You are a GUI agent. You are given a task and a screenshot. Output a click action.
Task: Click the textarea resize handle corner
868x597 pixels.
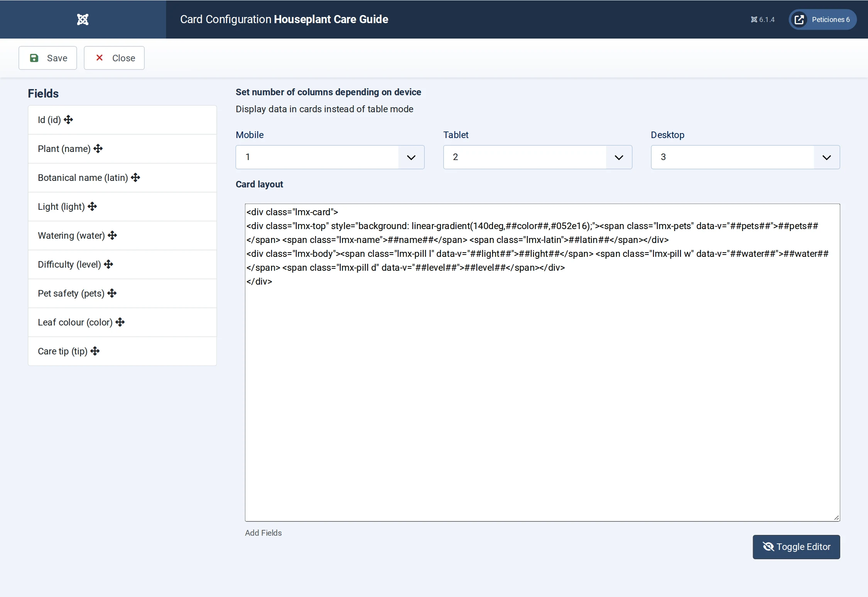pyautogui.click(x=836, y=518)
